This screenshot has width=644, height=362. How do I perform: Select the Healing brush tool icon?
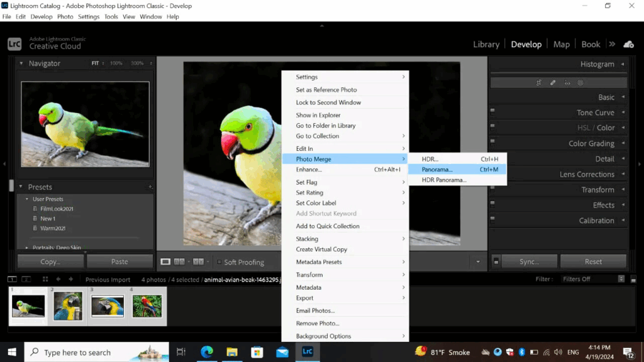[553, 82]
